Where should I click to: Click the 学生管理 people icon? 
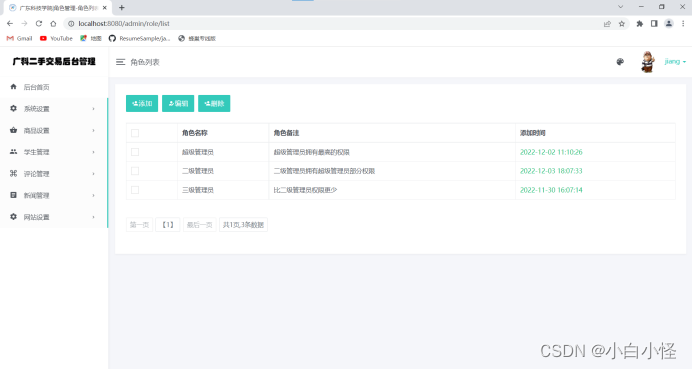click(x=13, y=152)
